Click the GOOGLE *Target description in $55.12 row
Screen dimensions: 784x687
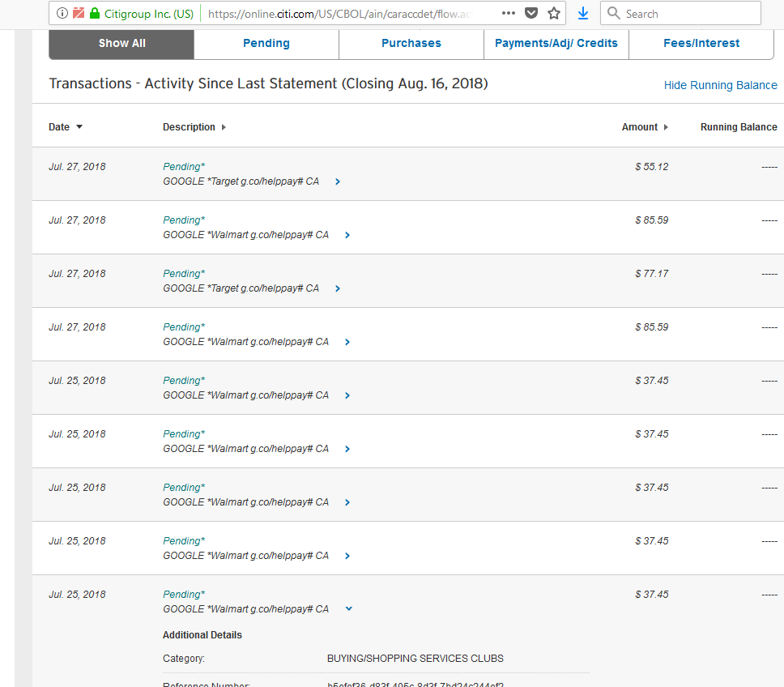point(241,181)
